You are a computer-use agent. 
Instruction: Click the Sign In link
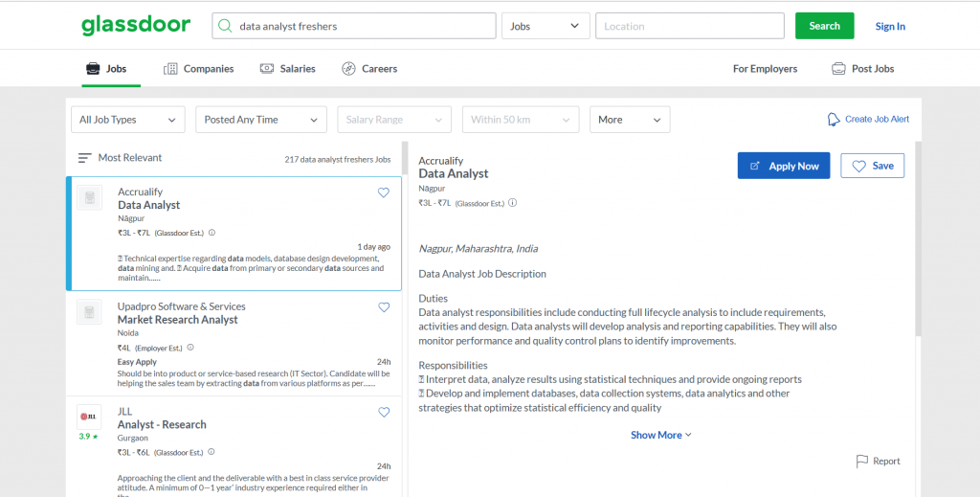click(x=890, y=26)
